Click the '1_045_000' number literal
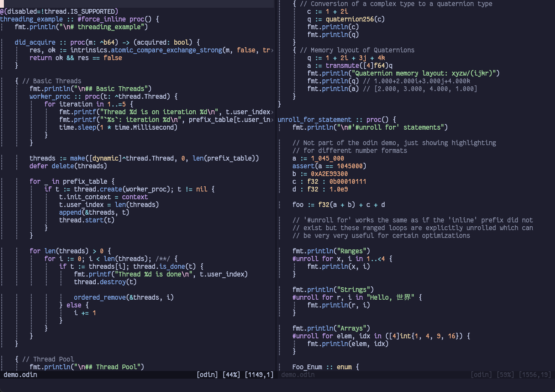 328,158
